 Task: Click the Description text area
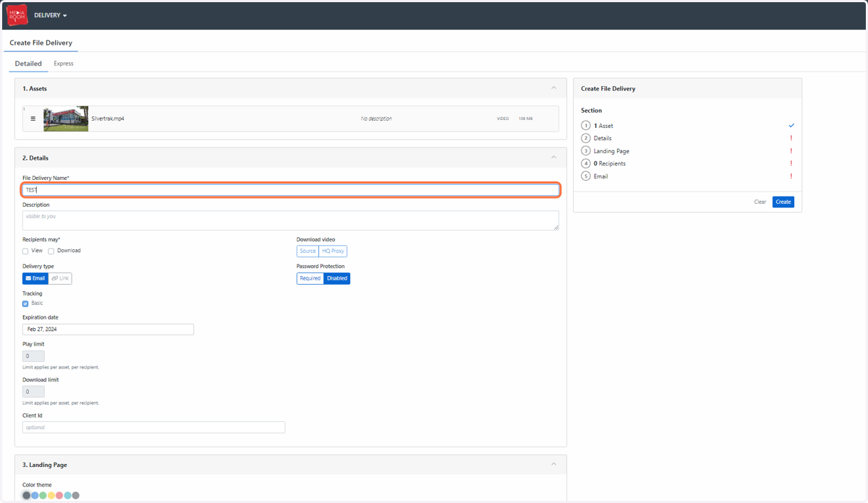coord(290,220)
